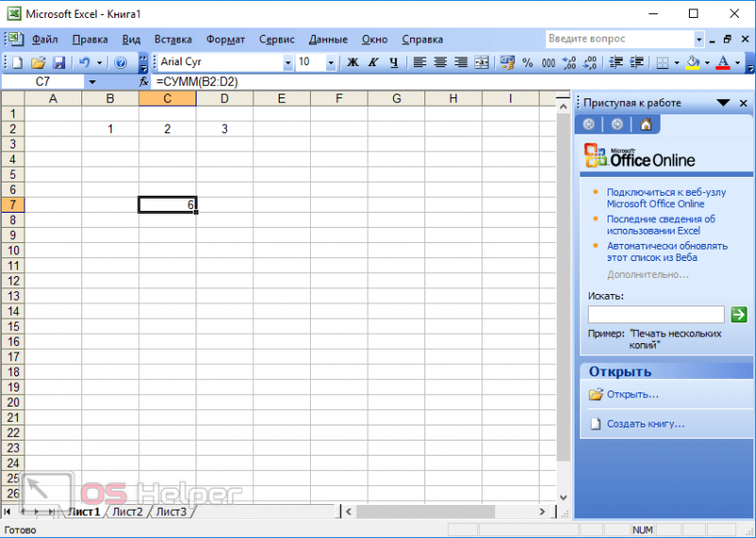The image size is (756, 538).
Task: Open a file with the folder icon
Action: pyautogui.click(x=38, y=62)
